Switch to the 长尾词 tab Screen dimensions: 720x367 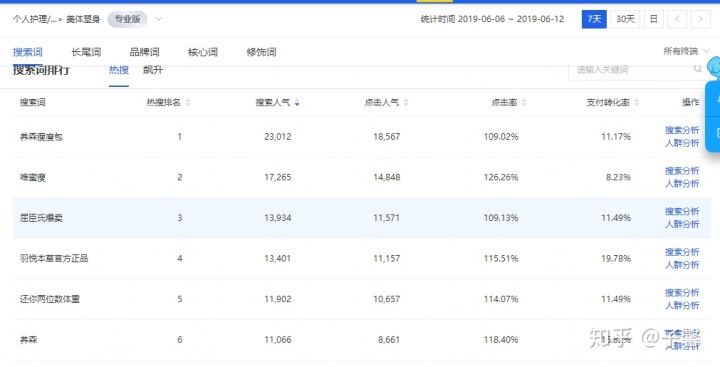[86, 52]
